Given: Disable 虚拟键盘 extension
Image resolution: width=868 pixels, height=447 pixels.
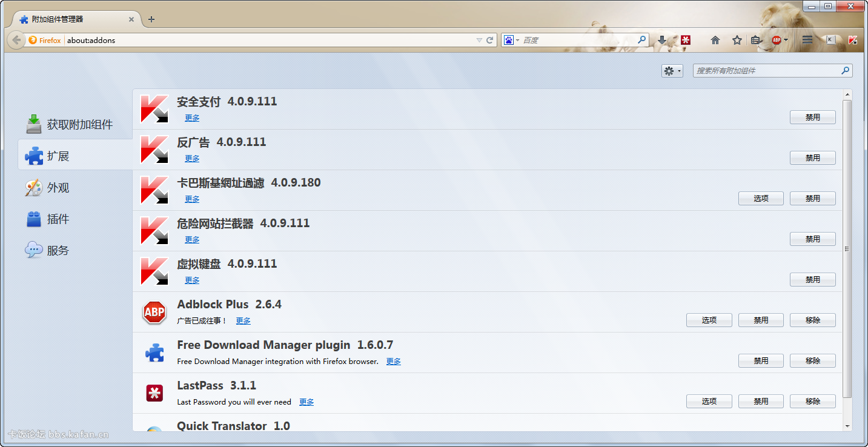Looking at the screenshot, I should tap(812, 280).
